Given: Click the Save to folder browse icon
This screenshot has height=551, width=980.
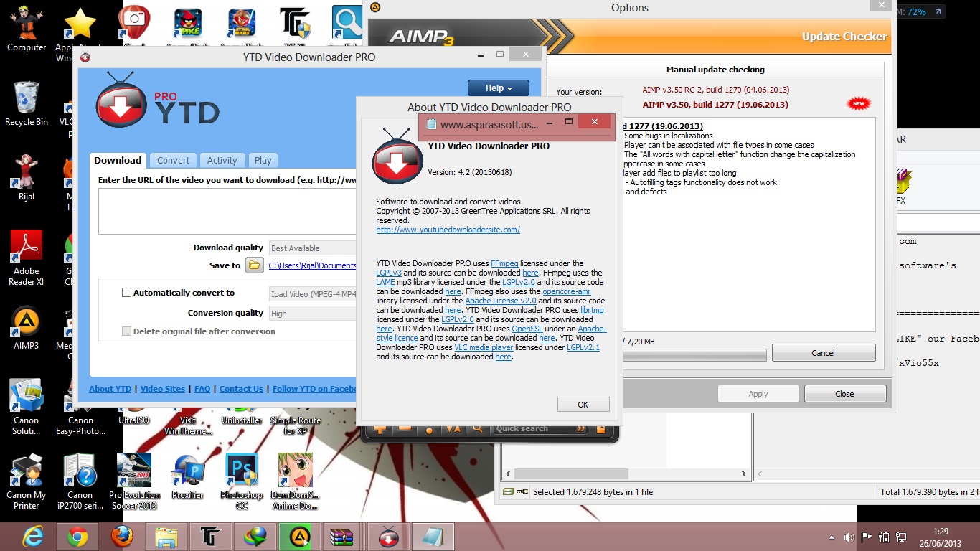Looking at the screenshot, I should point(255,265).
